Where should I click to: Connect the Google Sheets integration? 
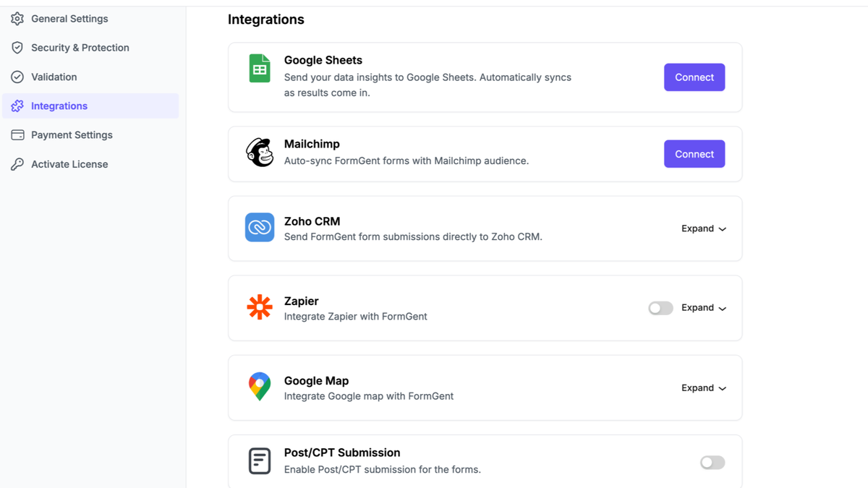(x=694, y=77)
